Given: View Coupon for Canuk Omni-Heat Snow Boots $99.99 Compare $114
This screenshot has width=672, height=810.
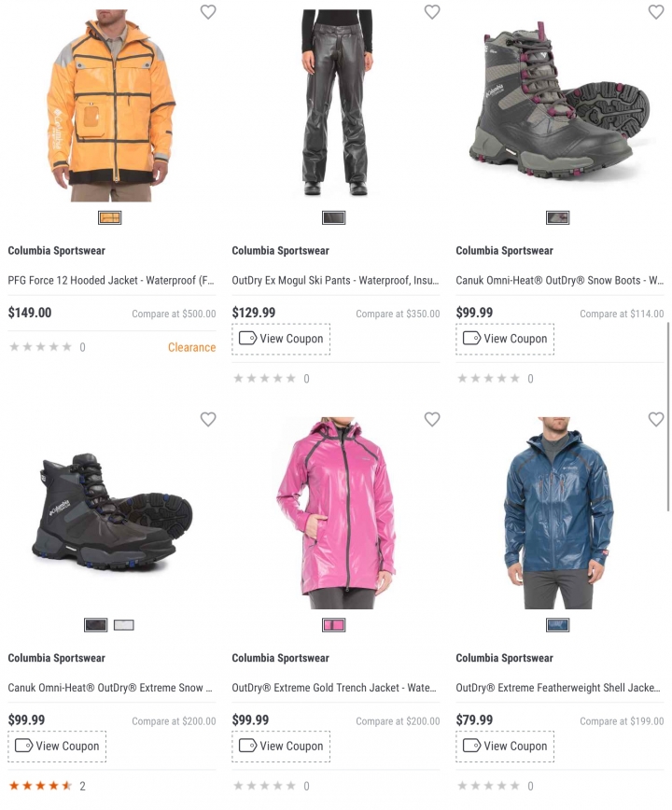Looking at the screenshot, I should [505, 339].
